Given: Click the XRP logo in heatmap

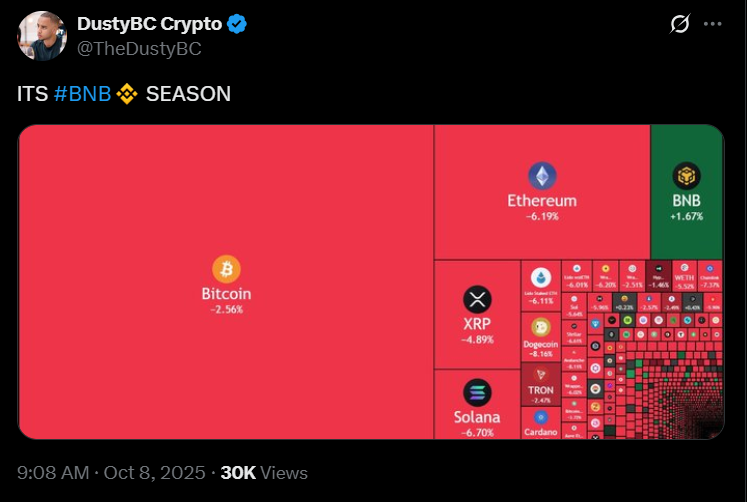Looking at the screenshot, I should coord(477,299).
